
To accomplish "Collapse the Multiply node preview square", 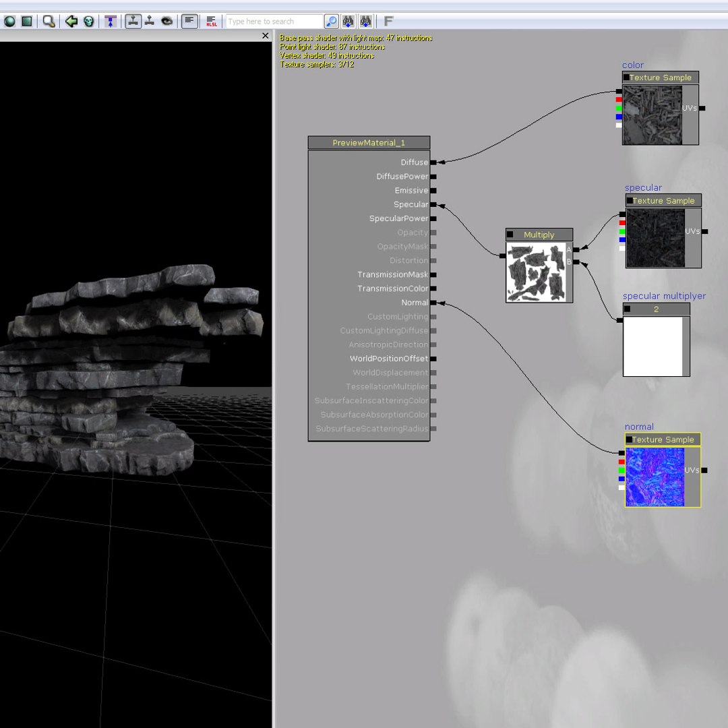I will click(x=510, y=235).
